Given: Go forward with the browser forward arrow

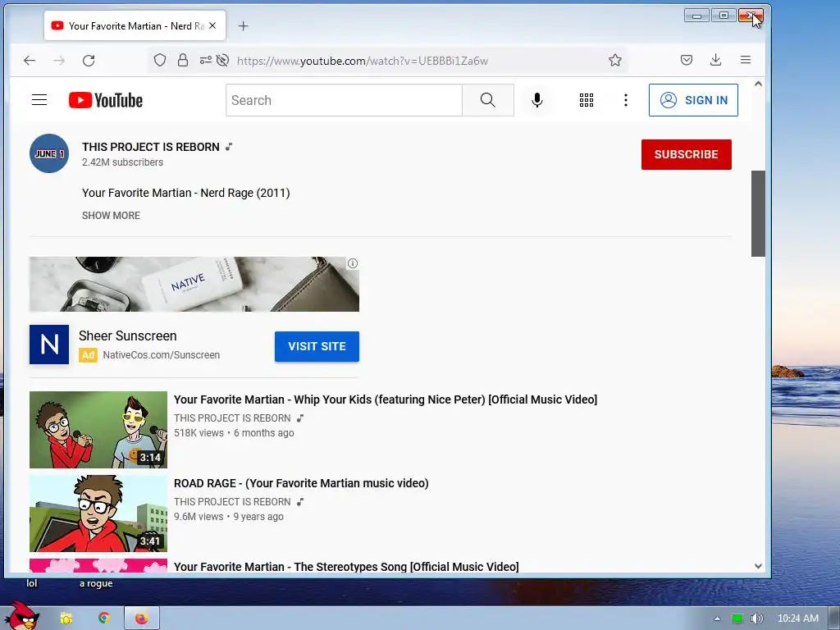Looking at the screenshot, I should [59, 61].
